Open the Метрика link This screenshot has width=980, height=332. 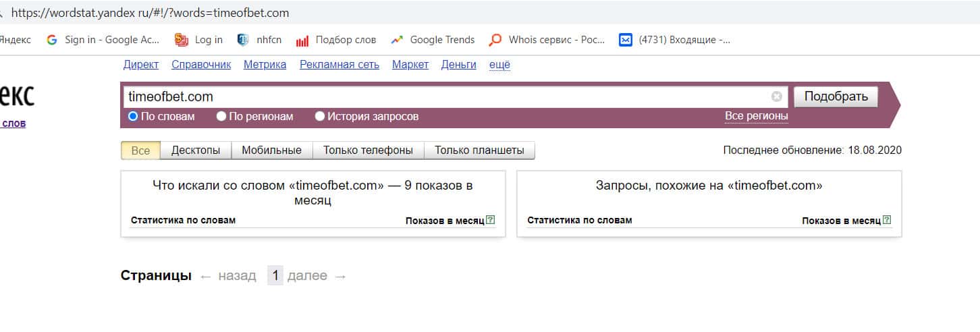point(265,65)
